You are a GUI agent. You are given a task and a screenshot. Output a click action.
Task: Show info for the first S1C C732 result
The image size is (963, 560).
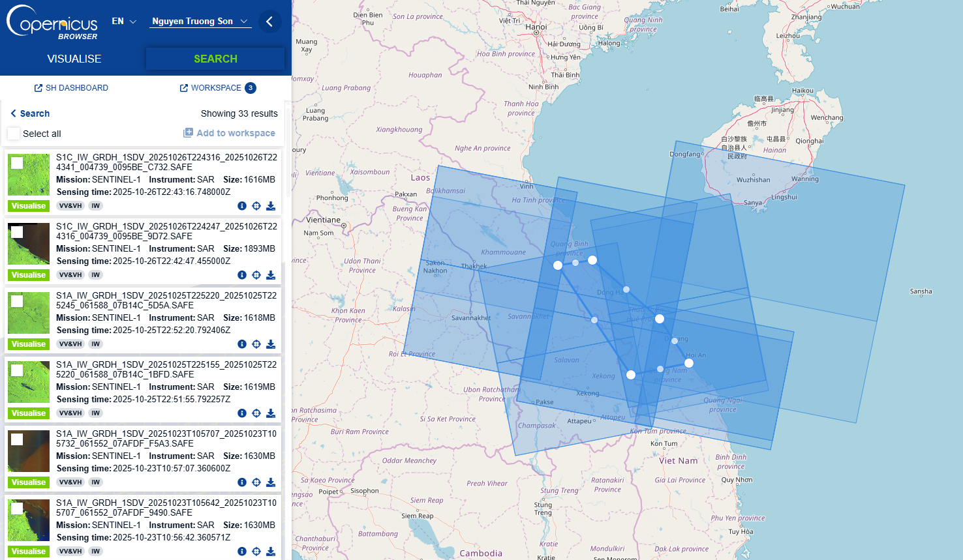click(x=242, y=206)
